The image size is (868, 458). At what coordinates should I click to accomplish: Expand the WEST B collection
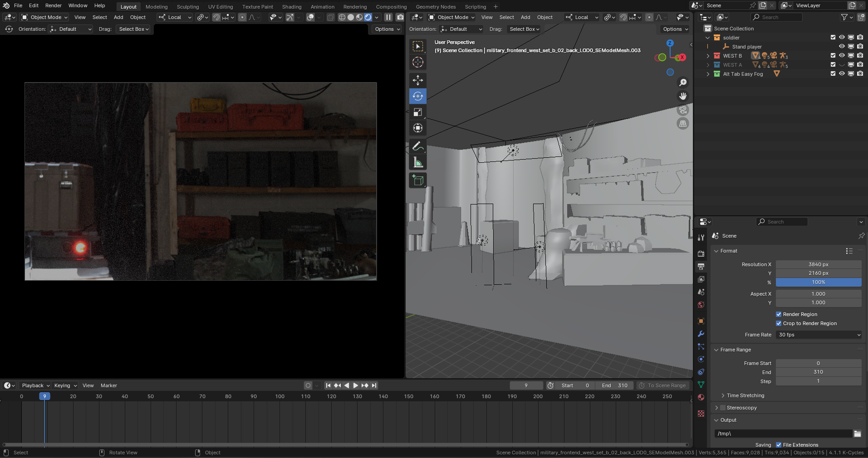[x=708, y=56]
